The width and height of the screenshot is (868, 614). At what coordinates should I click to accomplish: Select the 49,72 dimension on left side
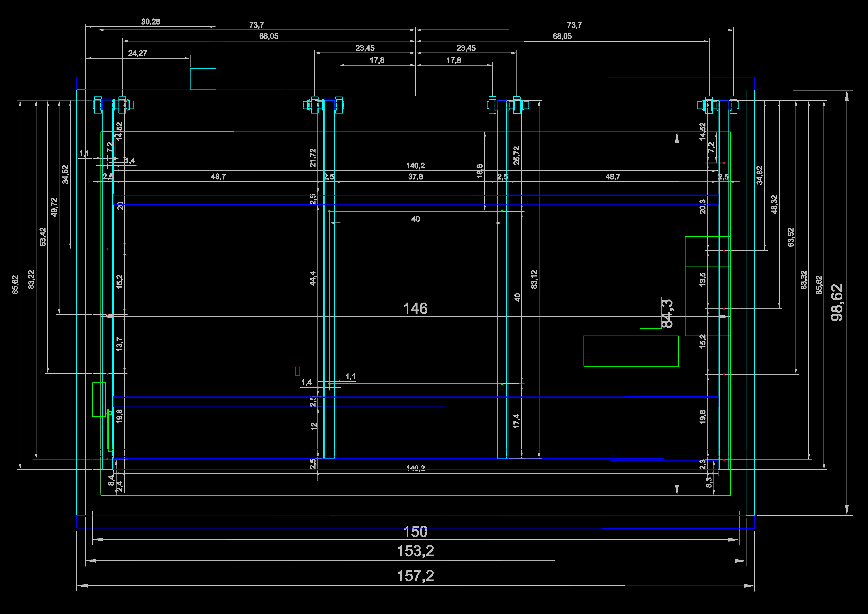tap(54, 207)
